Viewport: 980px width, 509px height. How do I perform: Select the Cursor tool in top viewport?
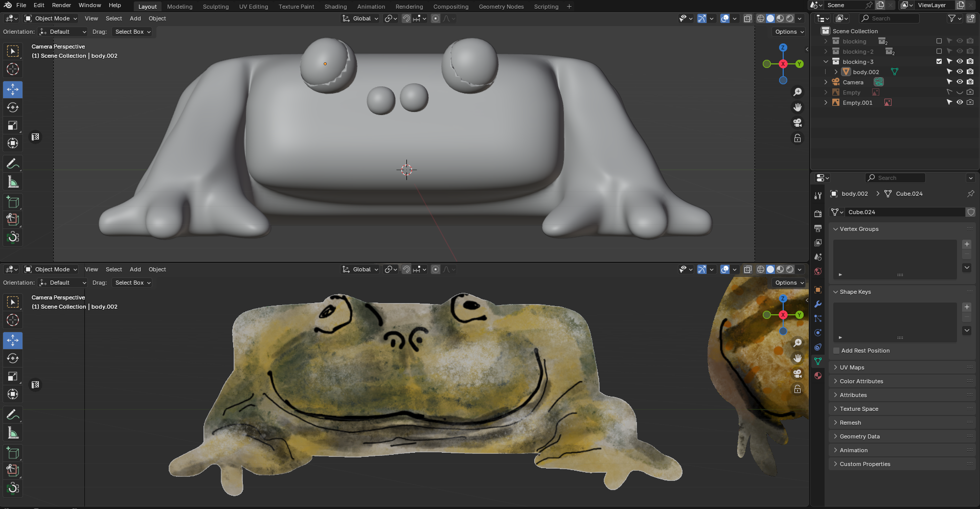13,69
